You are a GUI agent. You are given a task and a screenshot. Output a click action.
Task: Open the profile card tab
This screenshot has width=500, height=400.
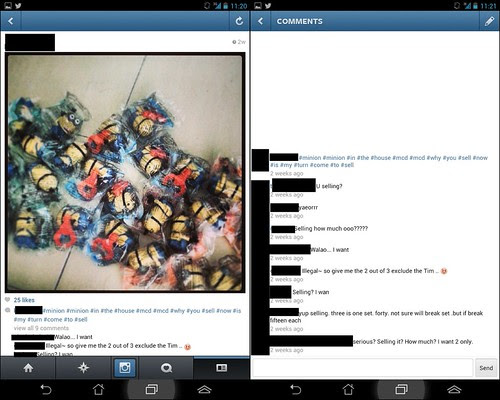[x=221, y=368]
